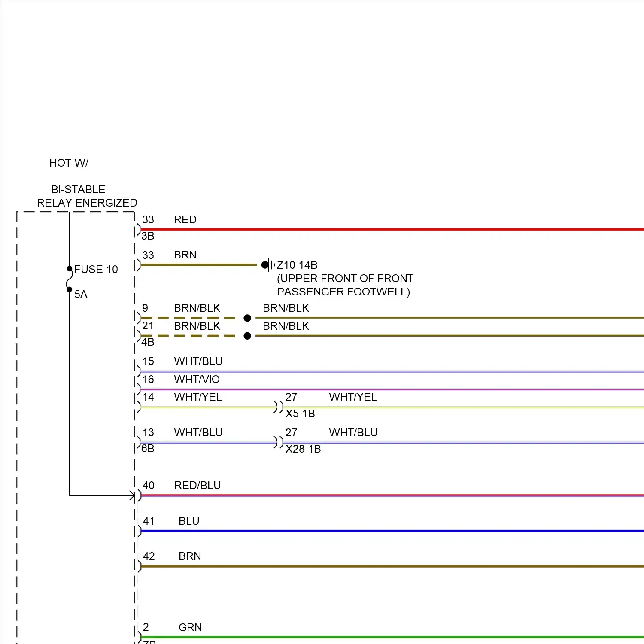
Task: Click the splice dot on the pin 21 BRN/BLK wire
Action: tap(247, 336)
